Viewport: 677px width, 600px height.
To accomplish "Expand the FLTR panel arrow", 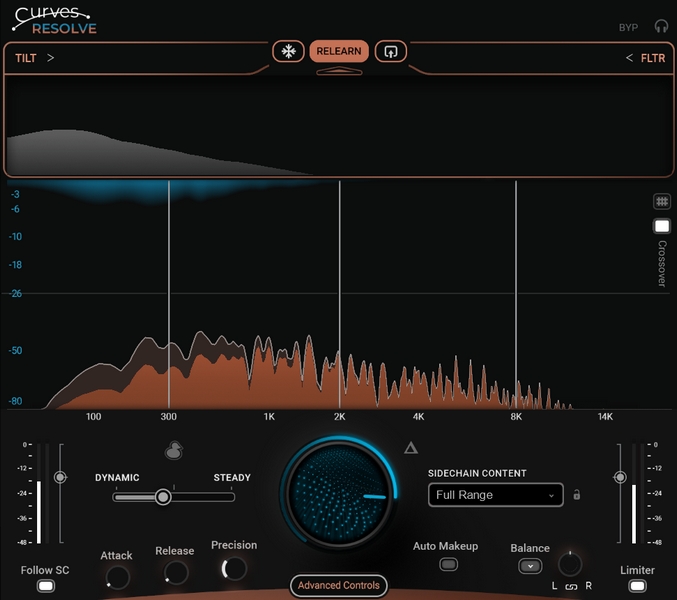I will click(x=629, y=58).
